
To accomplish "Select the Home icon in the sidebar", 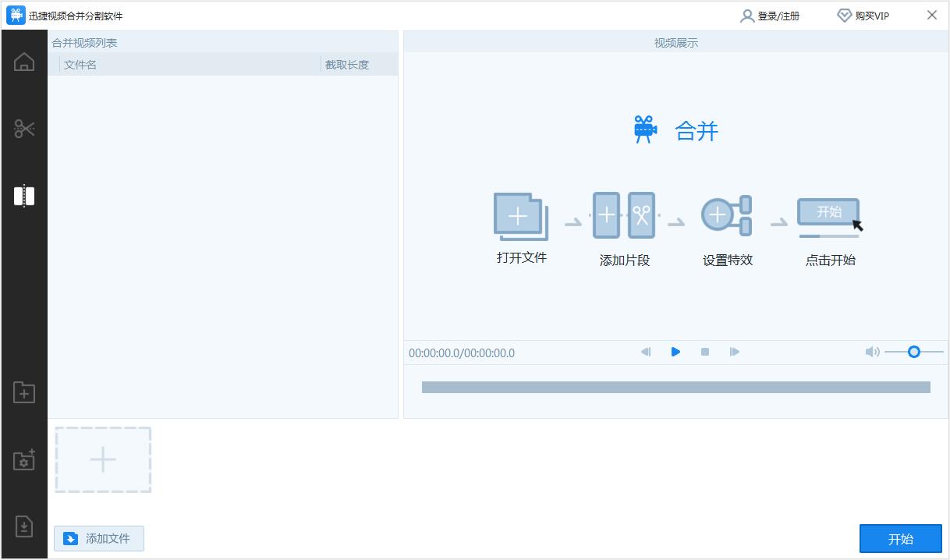I will point(23,61).
